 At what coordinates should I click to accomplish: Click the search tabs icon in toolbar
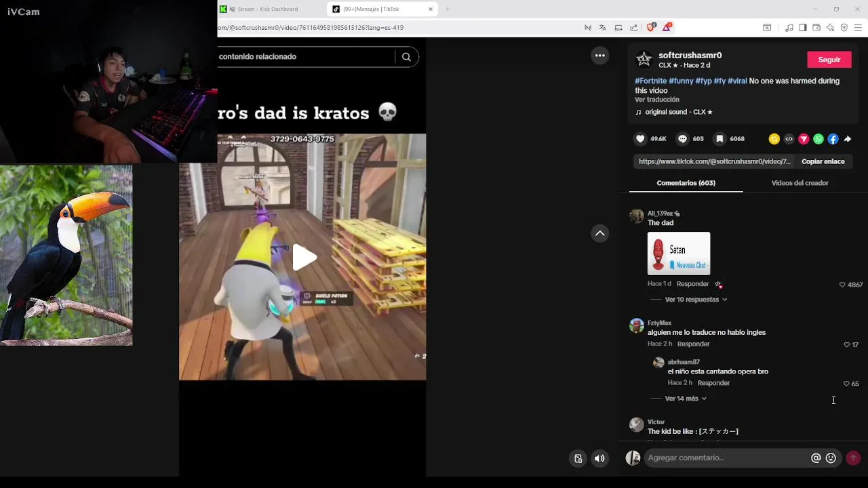(x=767, y=28)
